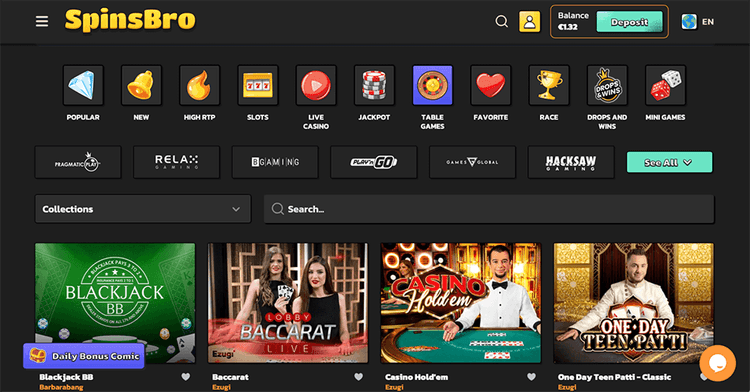Open the live chat bubble
Viewport: 750px width, 392px height.
[x=717, y=363]
